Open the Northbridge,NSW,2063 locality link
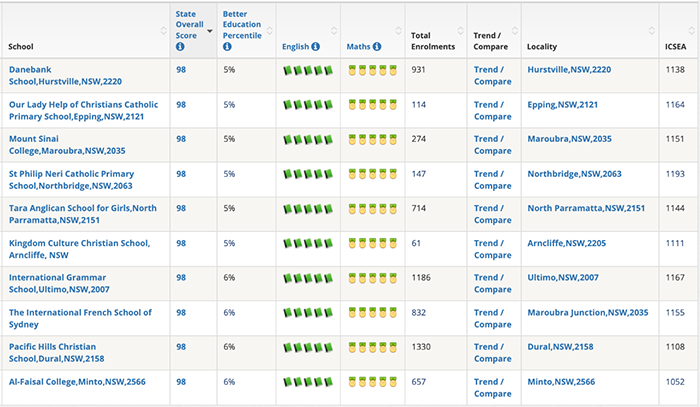 (x=575, y=174)
